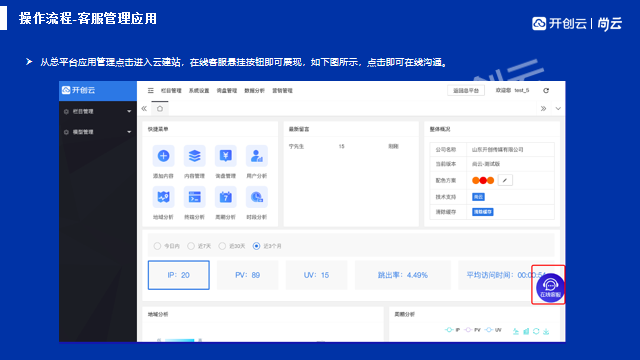
Task: Open the terminal analysis window icon
Action: click(194, 197)
